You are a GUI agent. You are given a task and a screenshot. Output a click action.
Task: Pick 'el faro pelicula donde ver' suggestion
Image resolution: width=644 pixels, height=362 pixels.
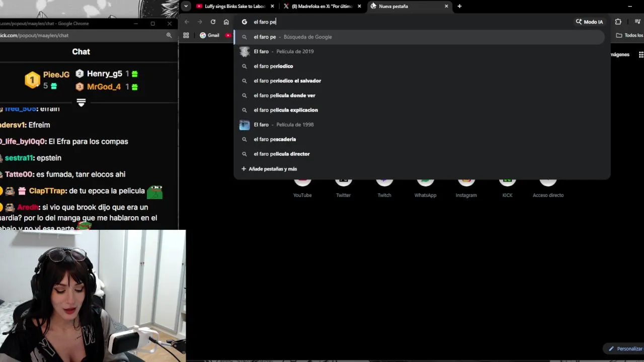pos(419,95)
